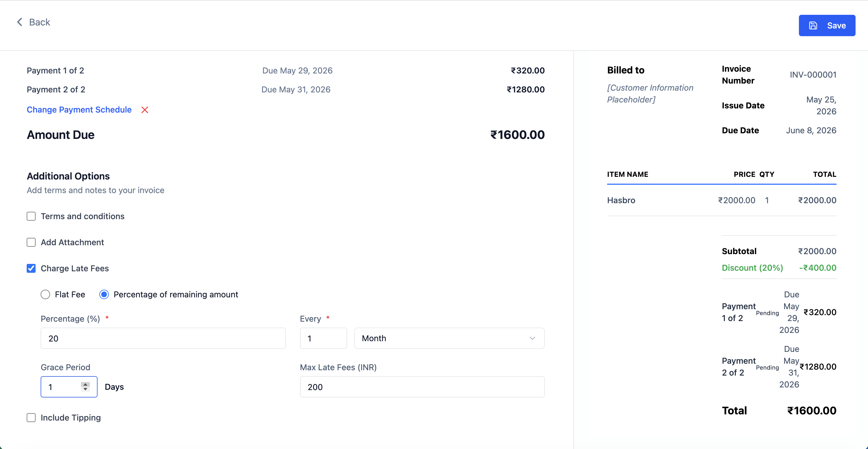Screen dimensions: 868x449
Task: Tick the Add Attachment checkbox
Action: click(x=31, y=242)
